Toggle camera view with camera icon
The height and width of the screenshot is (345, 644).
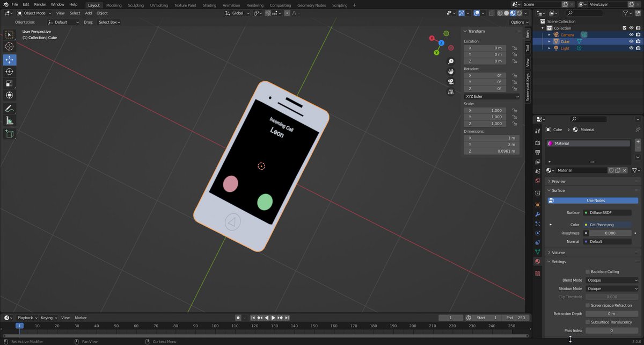(451, 82)
